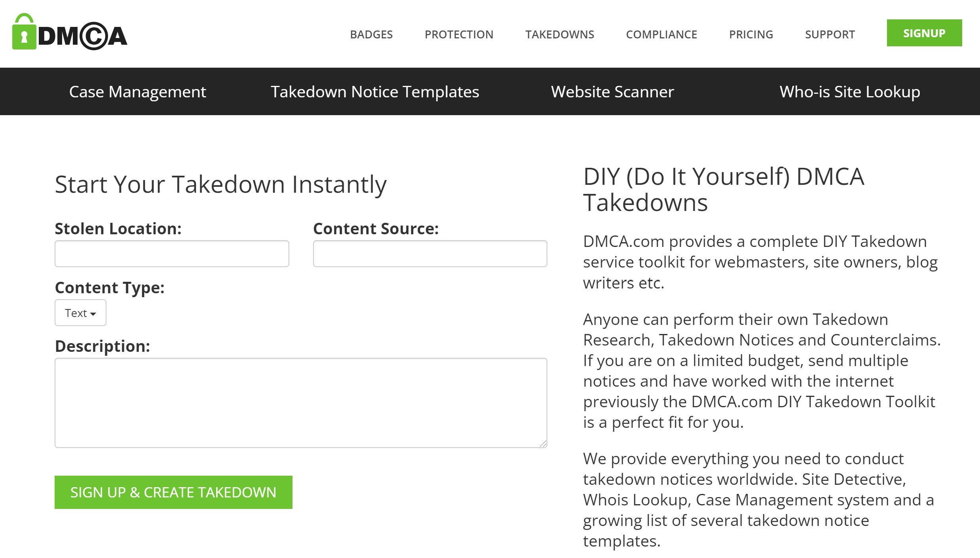Open the Support menu item

[x=830, y=34]
